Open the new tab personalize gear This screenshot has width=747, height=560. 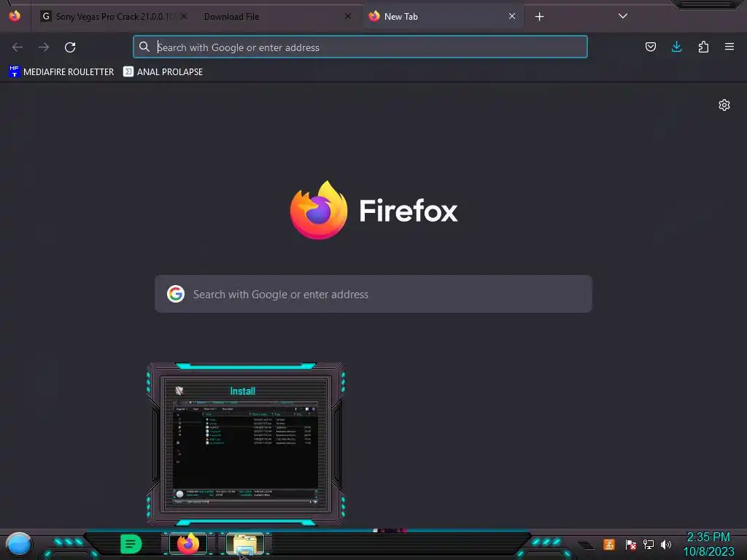(x=724, y=105)
